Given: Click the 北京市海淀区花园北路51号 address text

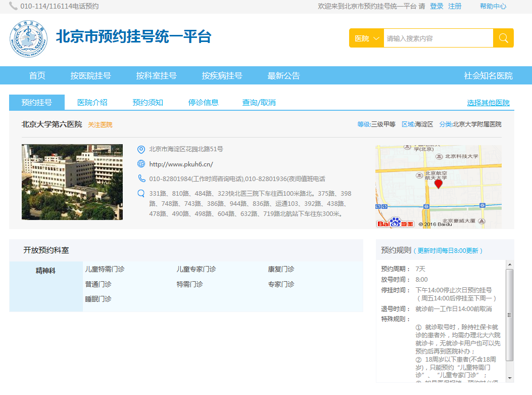Looking at the screenshot, I should (186, 149).
